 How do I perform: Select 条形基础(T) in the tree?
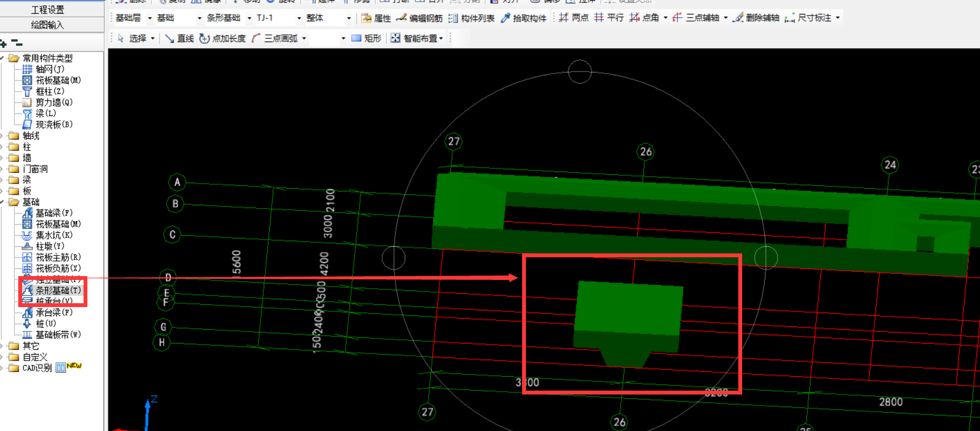pos(51,290)
